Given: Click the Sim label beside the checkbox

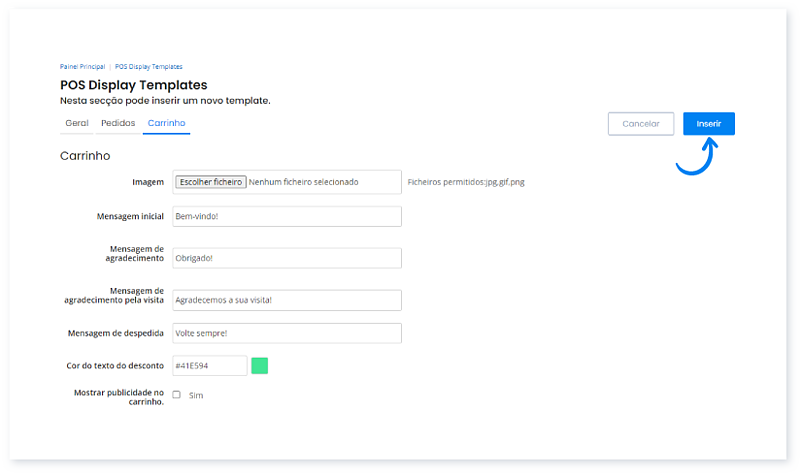Looking at the screenshot, I should tap(196, 395).
